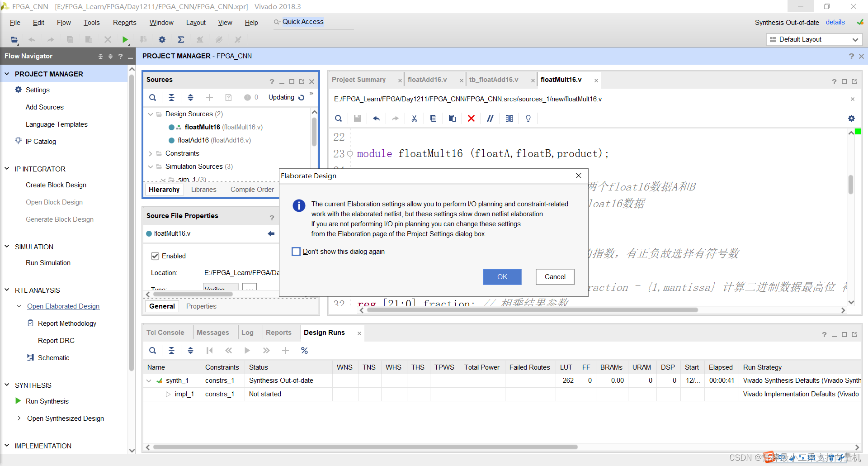868x466 pixels.
Task: Search in the Design Runs panel
Action: click(153, 351)
